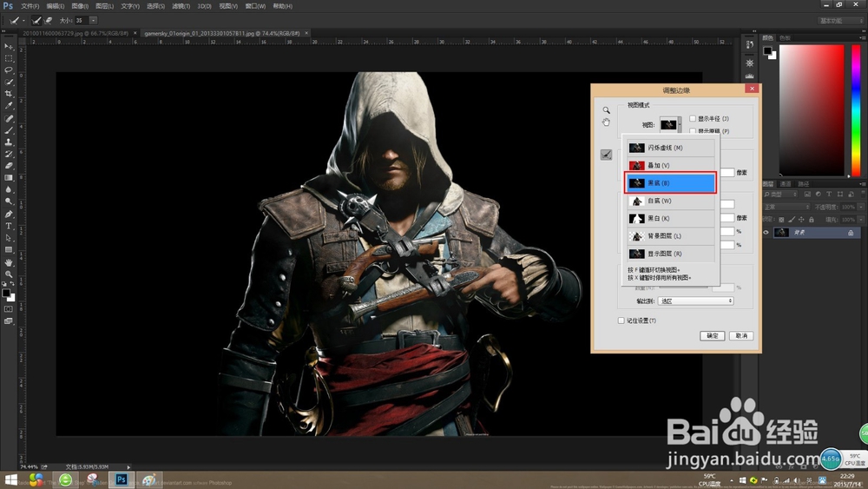Select the Move tool
This screenshot has height=489, width=868.
coord(9,47)
